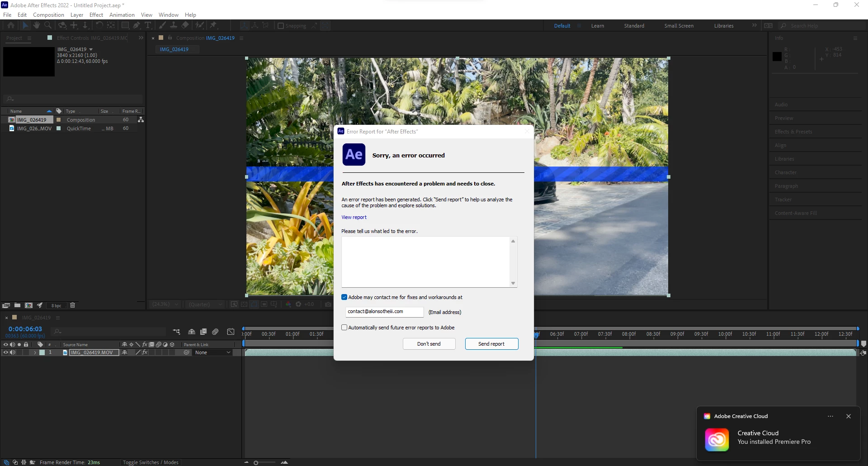
Task: Open the composition flowchart icon for IMG_026419
Action: (x=141, y=120)
